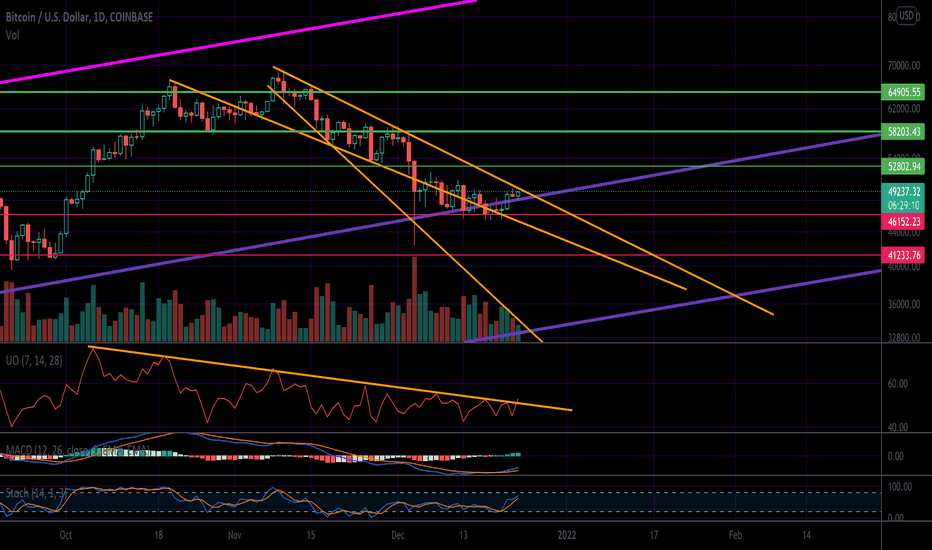Click the 60.00 level on UO scale

898,384
